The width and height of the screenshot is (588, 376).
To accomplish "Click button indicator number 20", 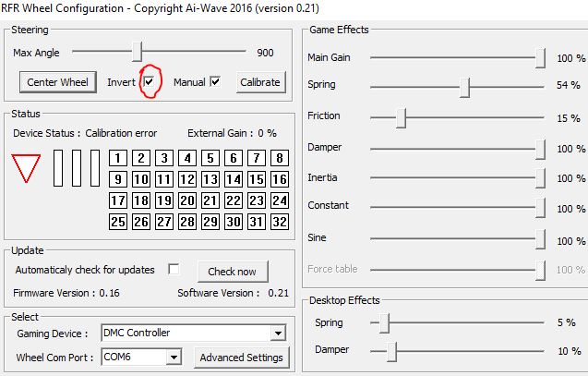I will (187, 200).
